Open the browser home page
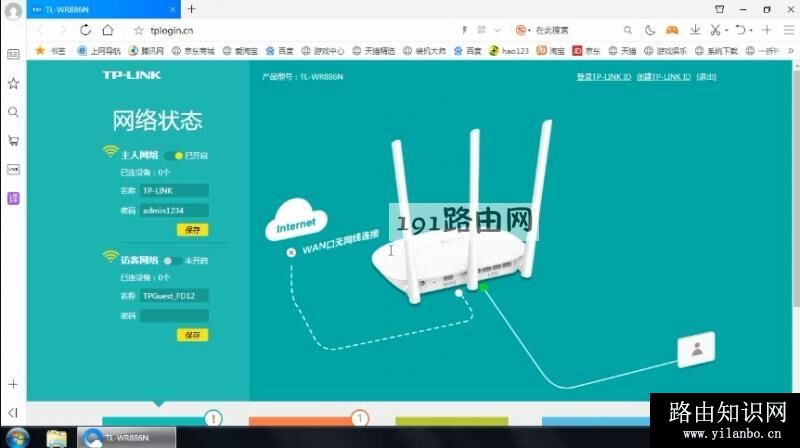800x448 pixels. pyautogui.click(x=108, y=30)
